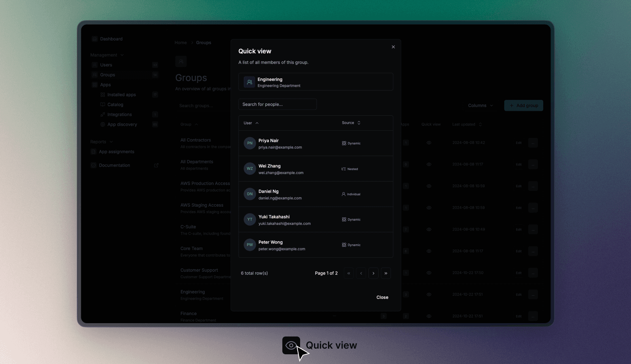Open Quick view eye for Customer Support row
This screenshot has width=631, height=364.
(429, 273)
